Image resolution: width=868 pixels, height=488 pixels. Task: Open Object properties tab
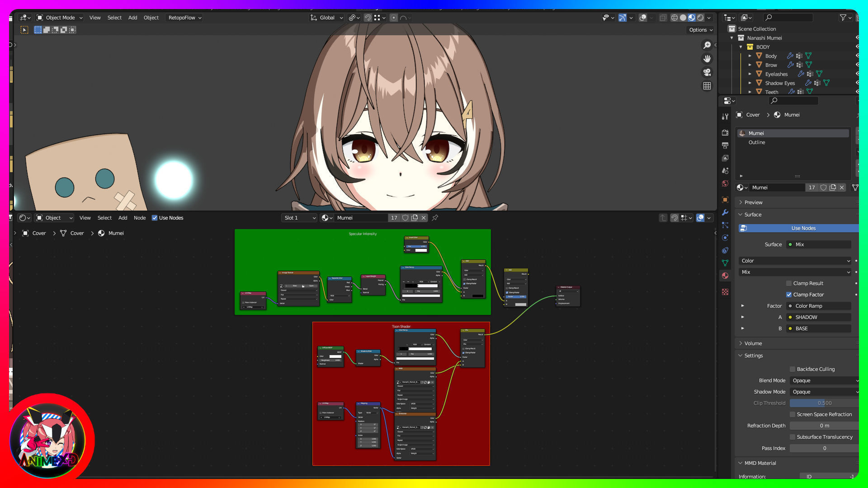click(x=725, y=199)
